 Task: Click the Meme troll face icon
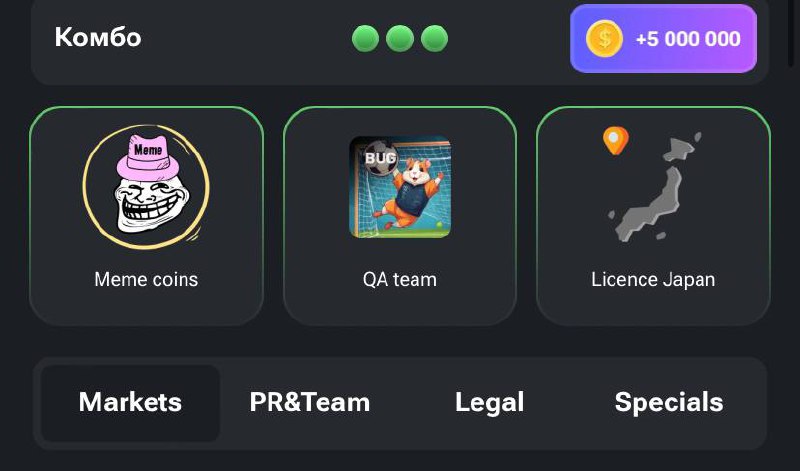pyautogui.click(x=146, y=187)
